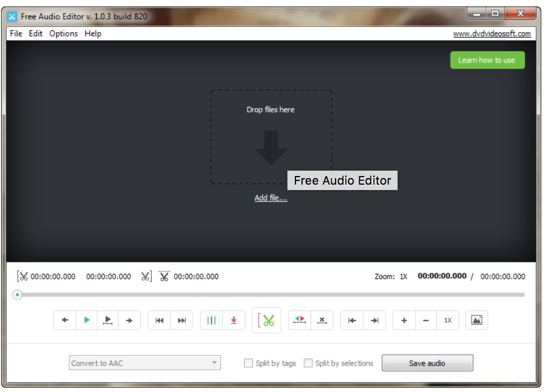Step forward with the right arrow button

(x=129, y=320)
